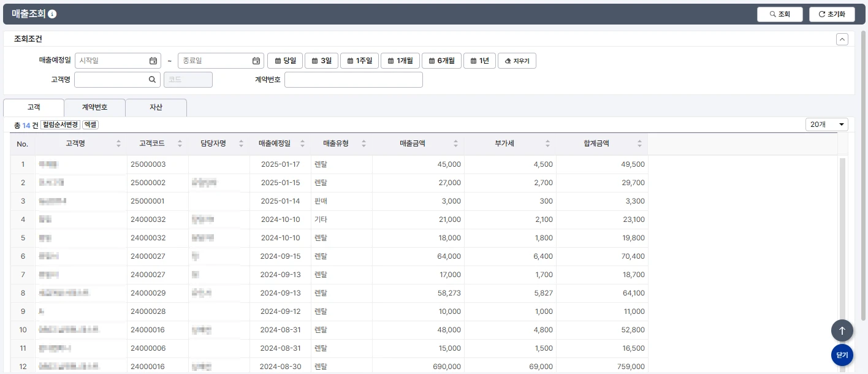Viewport: 868px width, 374px height.
Task: Open the 종료일 calendar picker icon
Action: [x=256, y=61]
